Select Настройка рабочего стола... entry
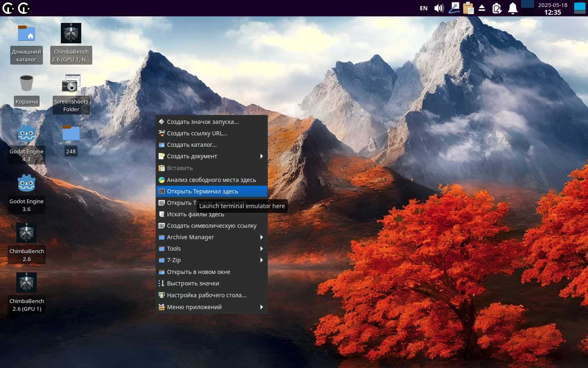The height and width of the screenshot is (368, 588). (x=207, y=295)
